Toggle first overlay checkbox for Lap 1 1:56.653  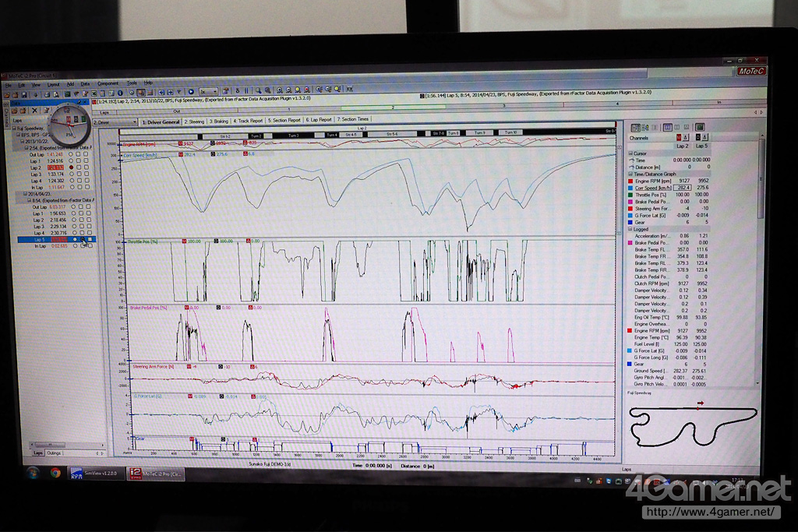click(81, 213)
